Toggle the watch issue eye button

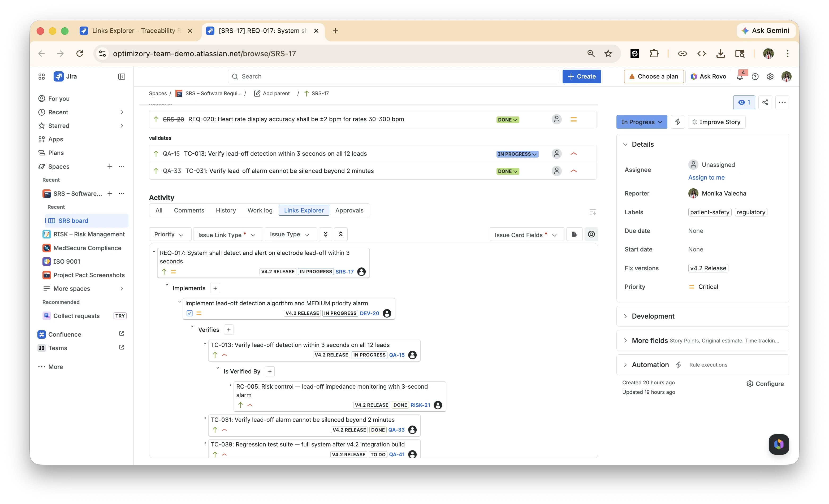pyautogui.click(x=744, y=103)
